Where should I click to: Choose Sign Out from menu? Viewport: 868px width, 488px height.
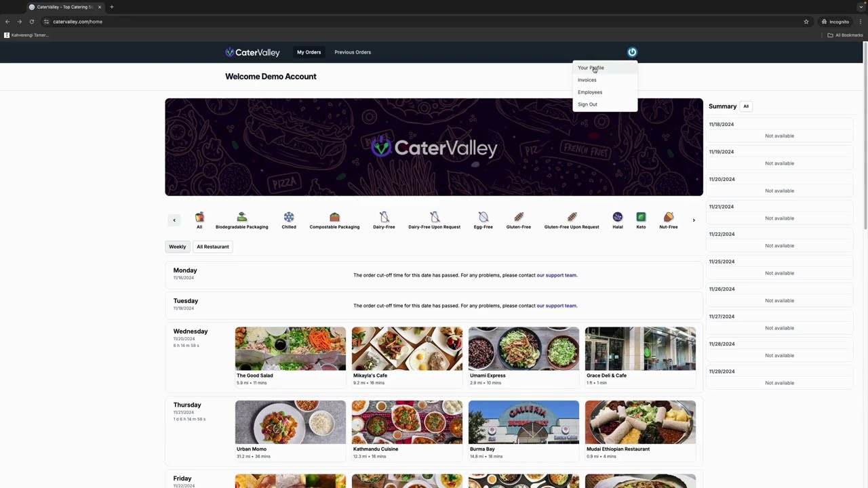point(605,104)
